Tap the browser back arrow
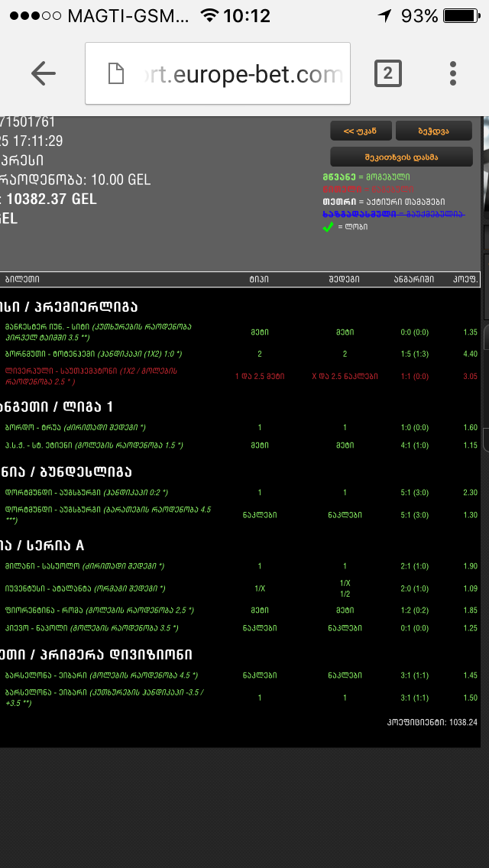The width and height of the screenshot is (489, 868). pyautogui.click(x=44, y=73)
